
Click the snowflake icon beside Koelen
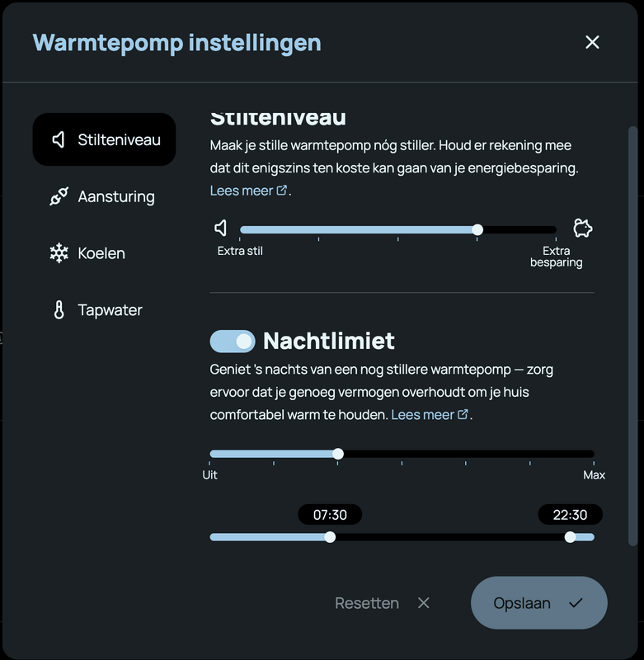coord(59,253)
